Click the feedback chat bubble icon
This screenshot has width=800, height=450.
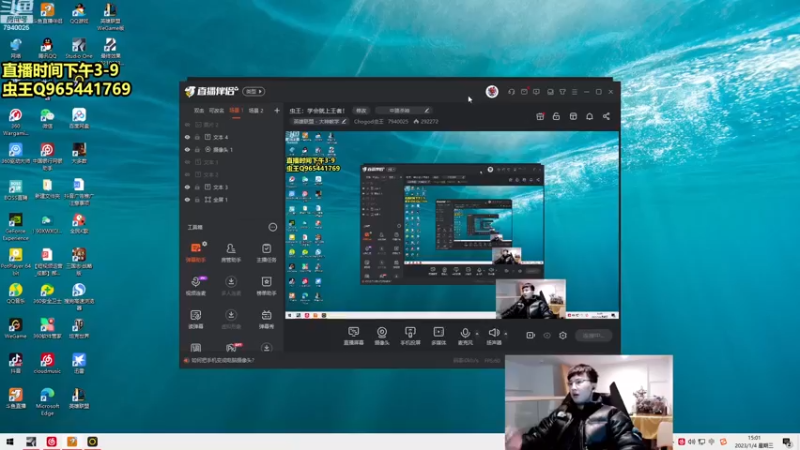(x=536, y=92)
